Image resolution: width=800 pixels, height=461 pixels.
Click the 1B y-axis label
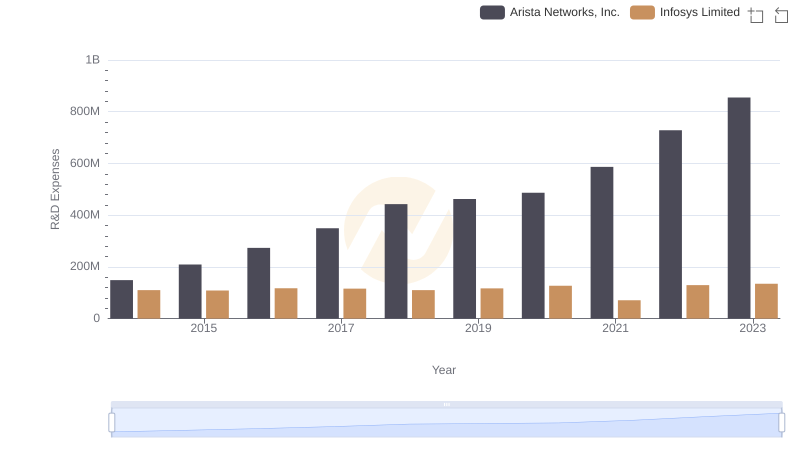coord(92,60)
